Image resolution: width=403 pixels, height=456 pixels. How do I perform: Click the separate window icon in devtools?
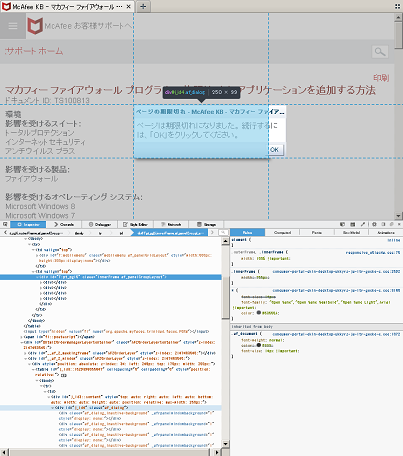[x=391, y=224]
